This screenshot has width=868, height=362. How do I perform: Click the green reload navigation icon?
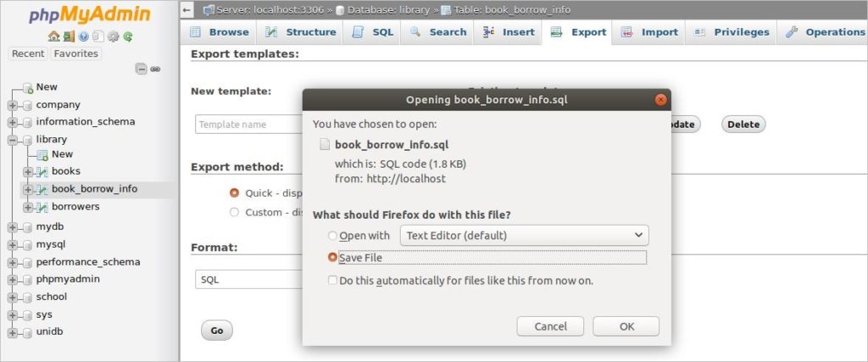pos(127,36)
